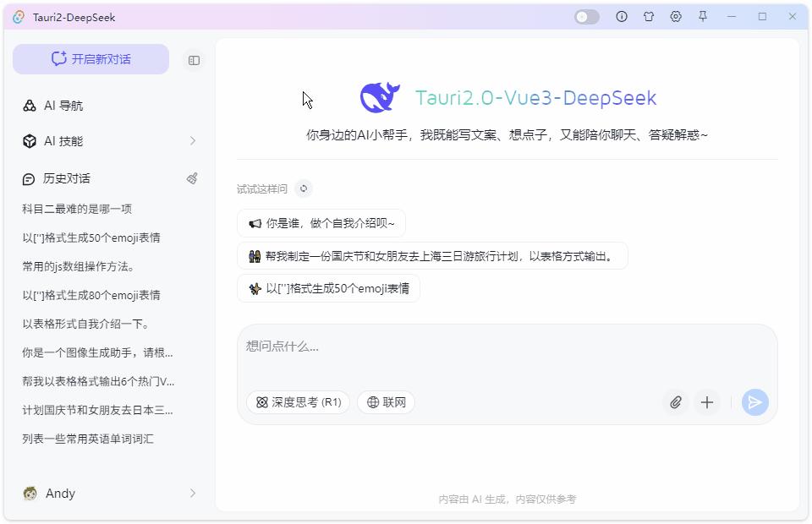This screenshot has height=524, width=812.
Task: Open app settings via the gear icon
Action: click(676, 16)
